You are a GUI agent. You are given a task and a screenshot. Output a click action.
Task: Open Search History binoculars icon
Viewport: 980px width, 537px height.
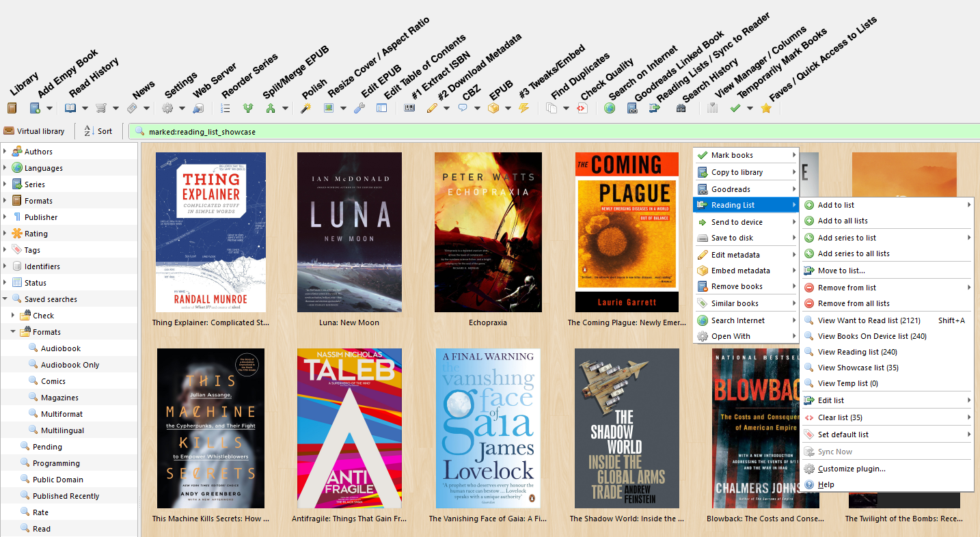click(681, 108)
